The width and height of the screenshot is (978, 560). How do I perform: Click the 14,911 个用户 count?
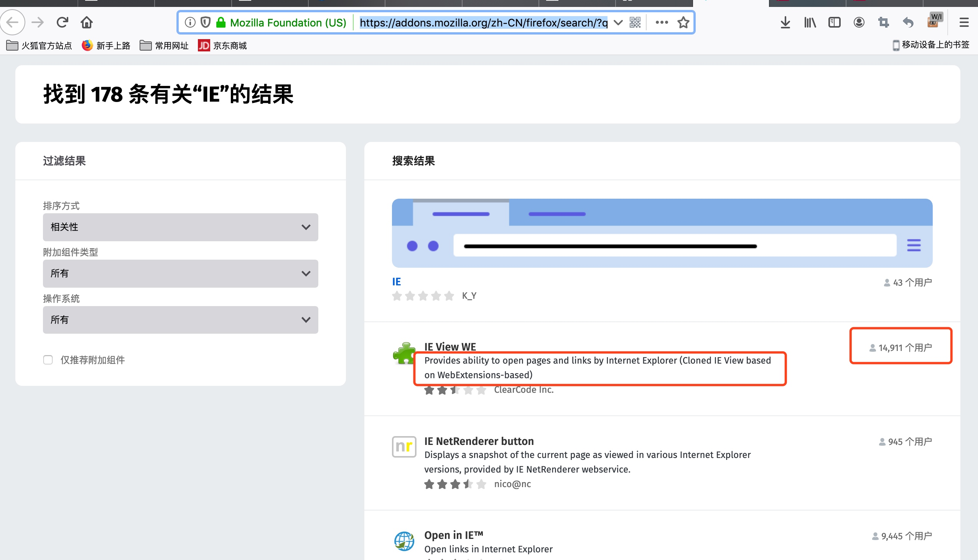[901, 348]
